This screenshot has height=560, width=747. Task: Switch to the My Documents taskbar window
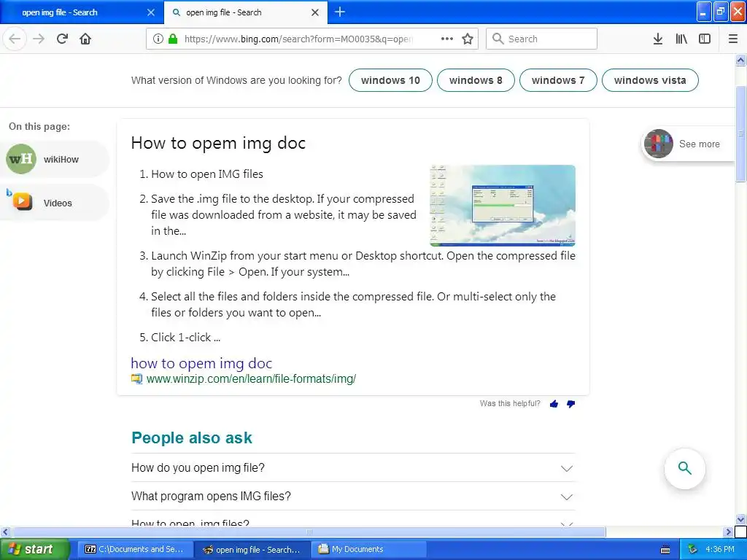click(x=369, y=549)
